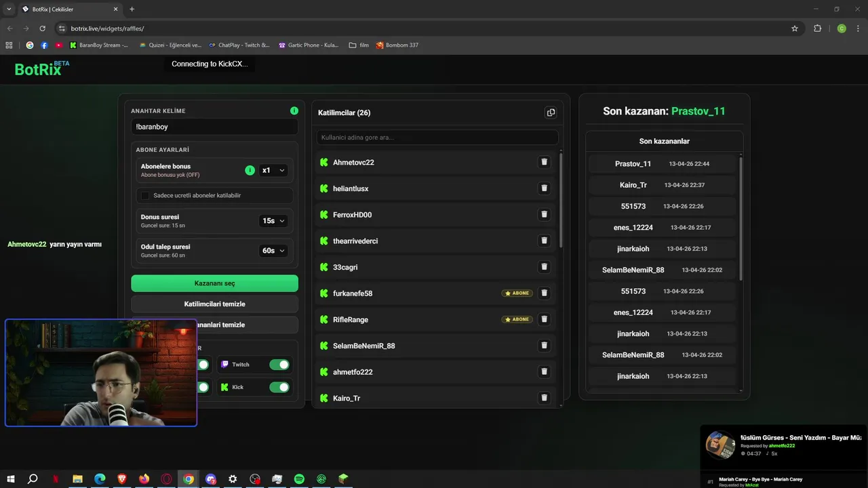Click the BotRix logo

coord(42,68)
